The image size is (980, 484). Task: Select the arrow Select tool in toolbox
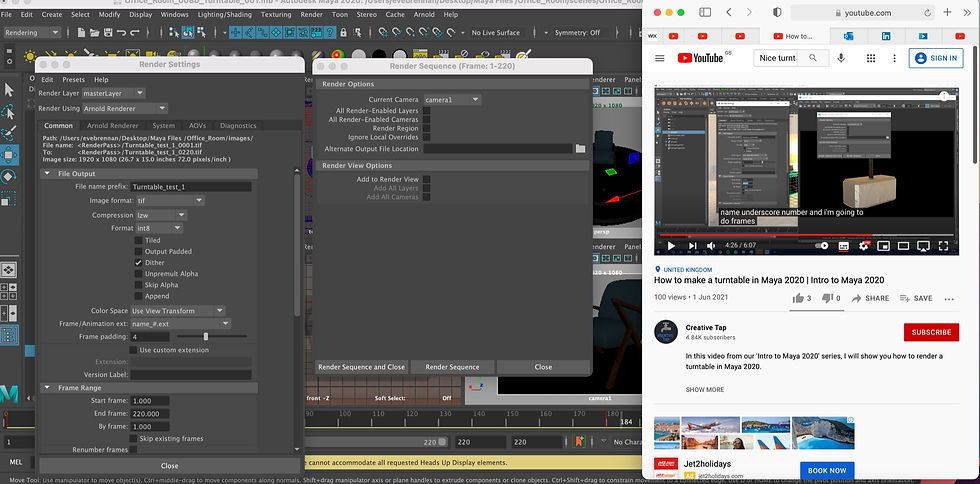pos(9,89)
